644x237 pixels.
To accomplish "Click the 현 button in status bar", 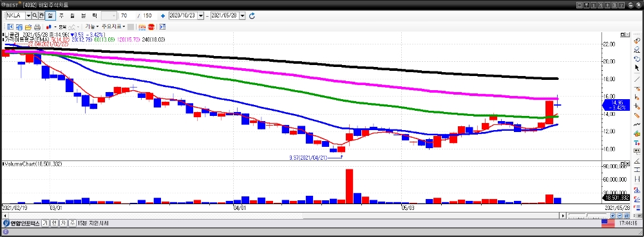I will [54, 223].
